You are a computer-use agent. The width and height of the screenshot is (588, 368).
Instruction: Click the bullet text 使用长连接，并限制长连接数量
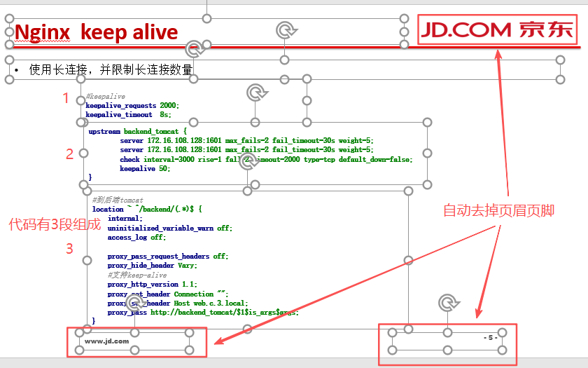tap(111, 69)
